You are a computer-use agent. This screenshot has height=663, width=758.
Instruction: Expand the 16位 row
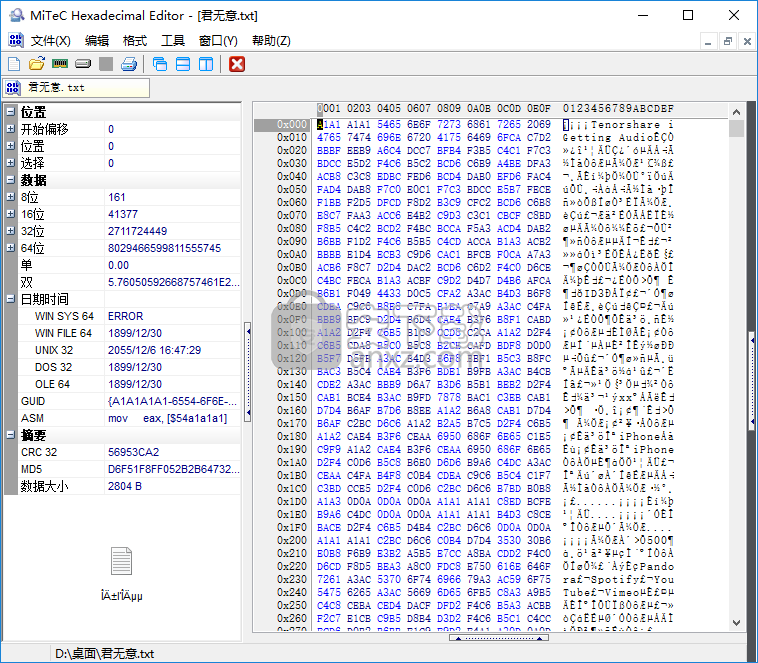(x=11, y=214)
